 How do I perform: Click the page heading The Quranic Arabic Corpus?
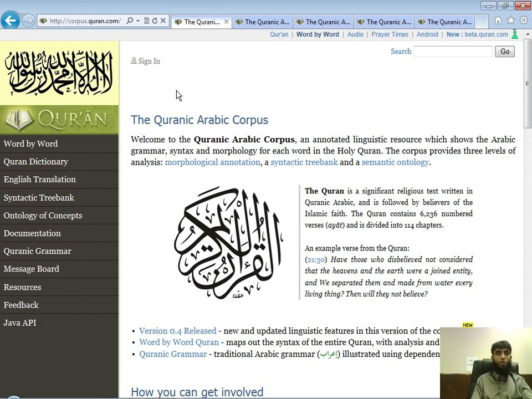click(x=199, y=120)
